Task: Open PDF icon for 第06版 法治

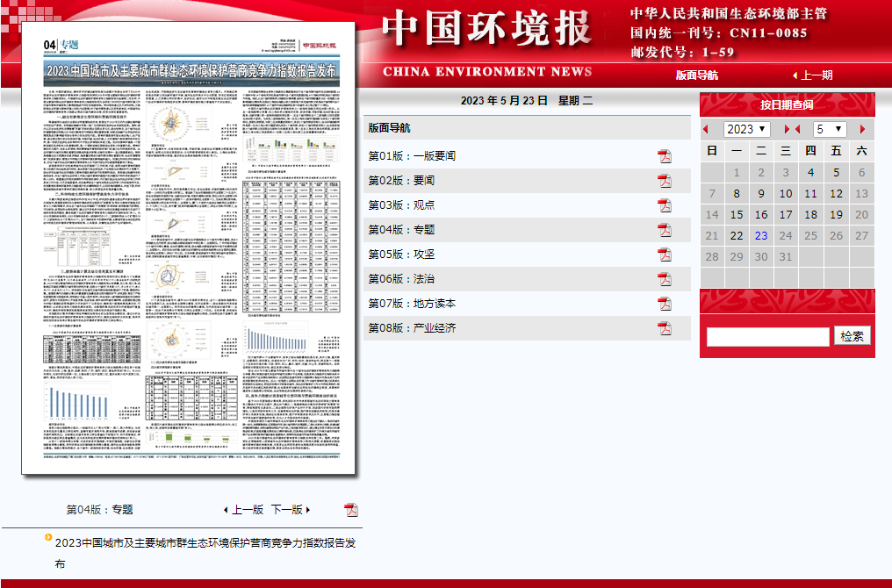Action: 665,279
